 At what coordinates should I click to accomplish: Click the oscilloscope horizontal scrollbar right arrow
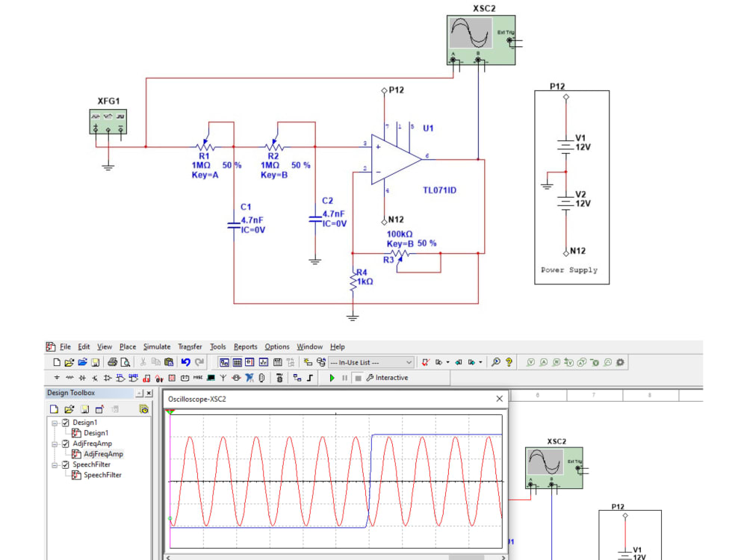[x=503, y=557]
